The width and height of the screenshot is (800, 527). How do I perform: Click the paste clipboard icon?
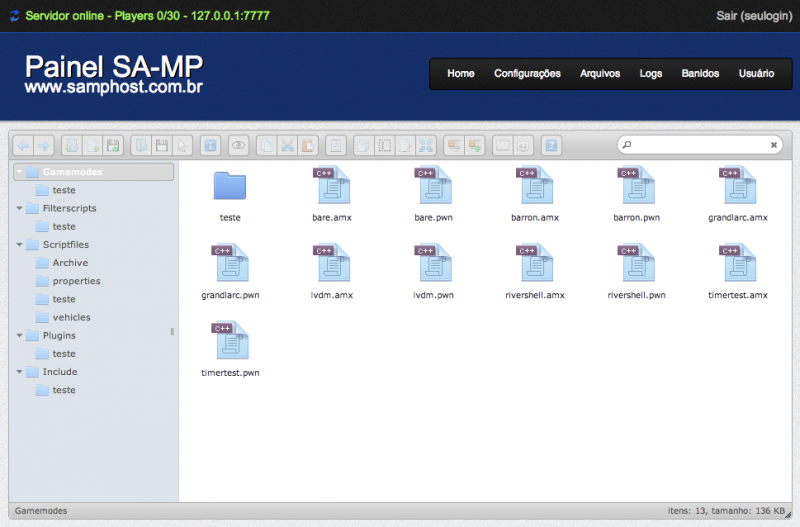[x=308, y=146]
